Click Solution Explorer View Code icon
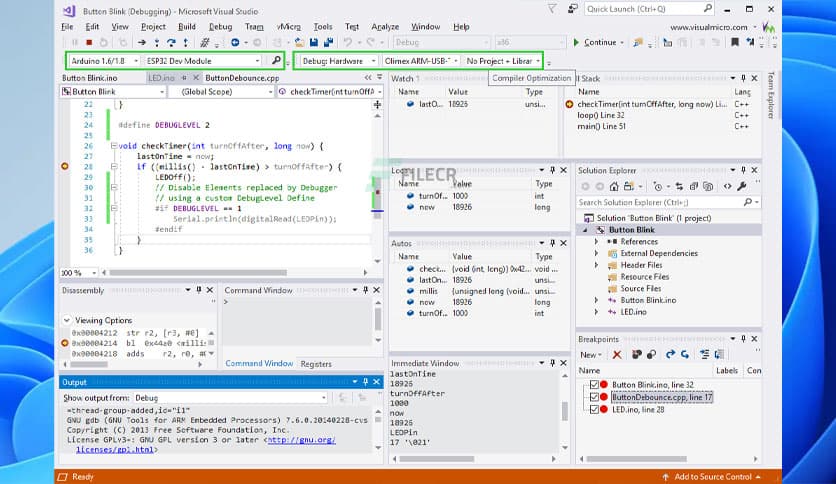The height and width of the screenshot is (484, 836). (727, 186)
